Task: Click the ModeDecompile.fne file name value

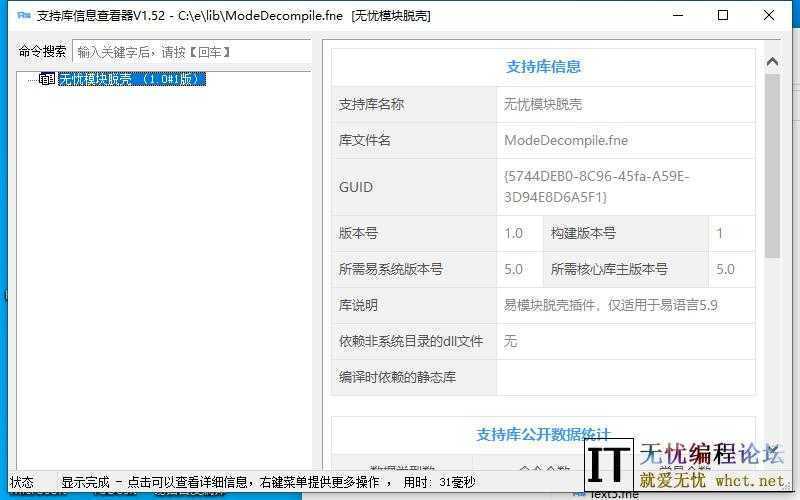Action: pos(566,140)
